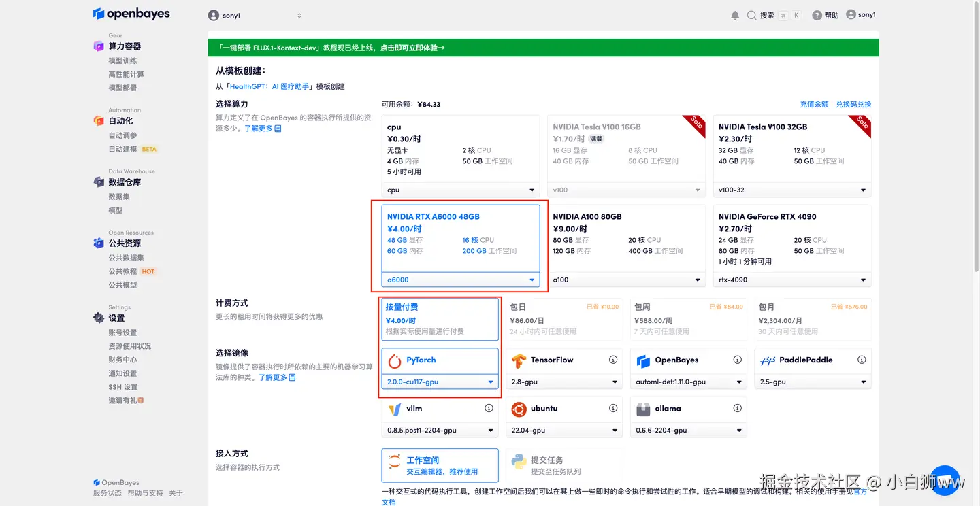Image resolution: width=980 pixels, height=506 pixels.
Task: Click 了解更多 under 选择镜像
Action: (x=277, y=377)
